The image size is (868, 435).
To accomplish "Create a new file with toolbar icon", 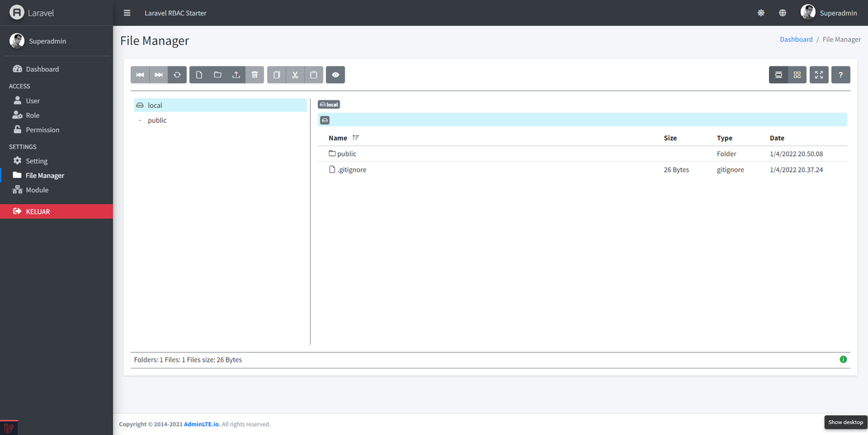I will pos(199,75).
